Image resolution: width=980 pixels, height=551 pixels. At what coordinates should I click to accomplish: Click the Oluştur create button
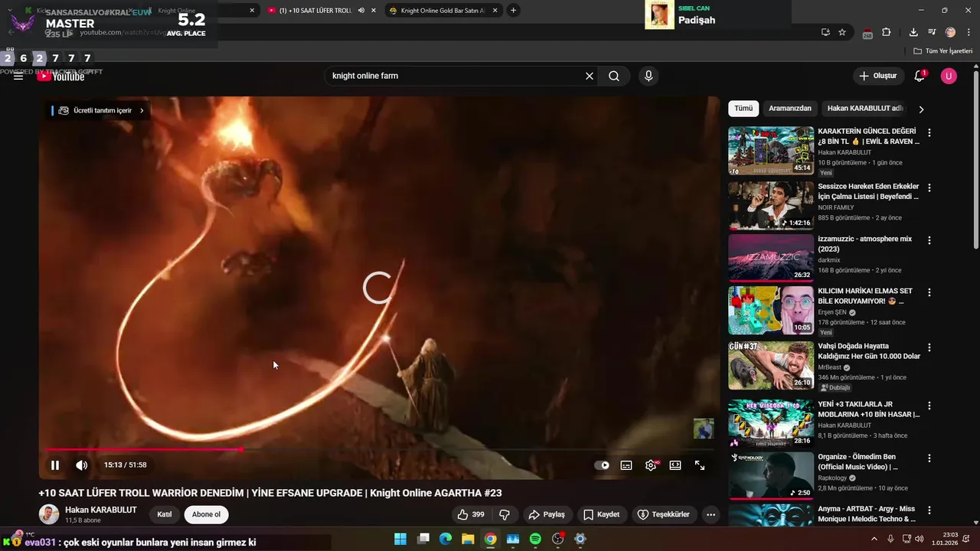878,76
